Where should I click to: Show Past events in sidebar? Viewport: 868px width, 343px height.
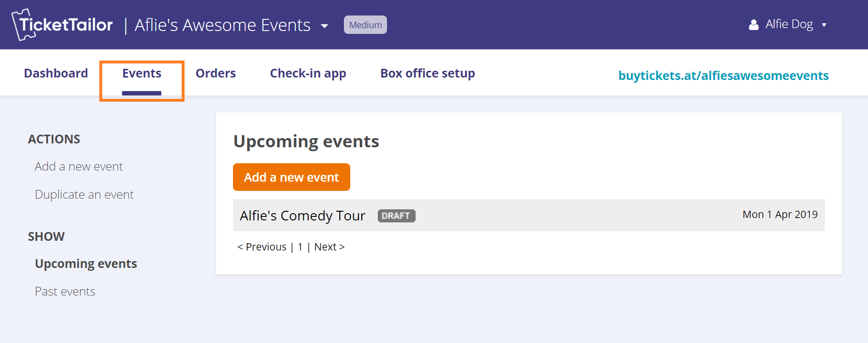[65, 292]
